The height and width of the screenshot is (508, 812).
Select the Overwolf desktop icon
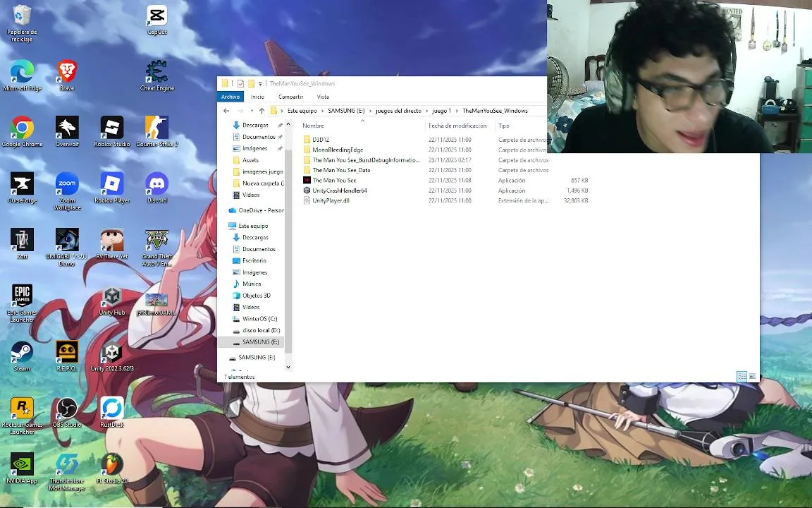pos(67,132)
